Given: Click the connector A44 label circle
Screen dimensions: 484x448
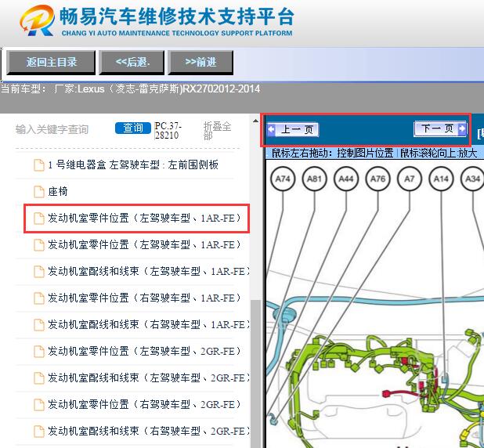Looking at the screenshot, I should pos(346,179).
